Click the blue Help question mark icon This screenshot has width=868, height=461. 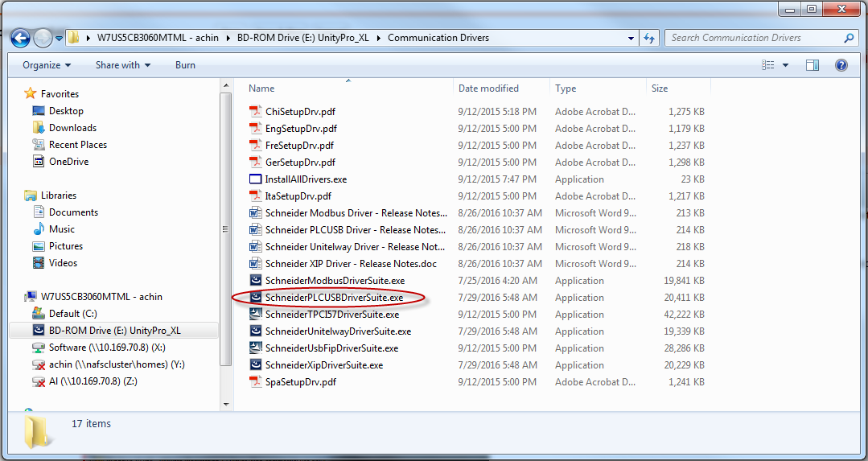[x=841, y=65]
